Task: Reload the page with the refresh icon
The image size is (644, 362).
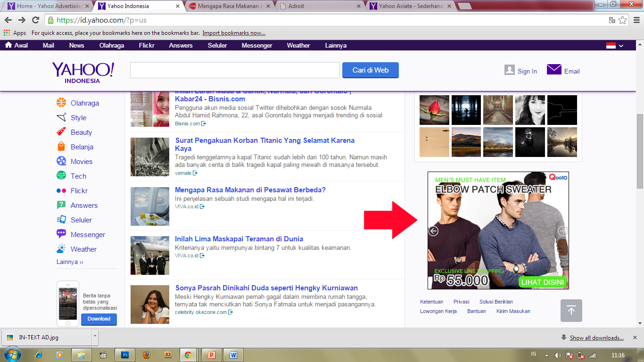Action: [x=35, y=20]
